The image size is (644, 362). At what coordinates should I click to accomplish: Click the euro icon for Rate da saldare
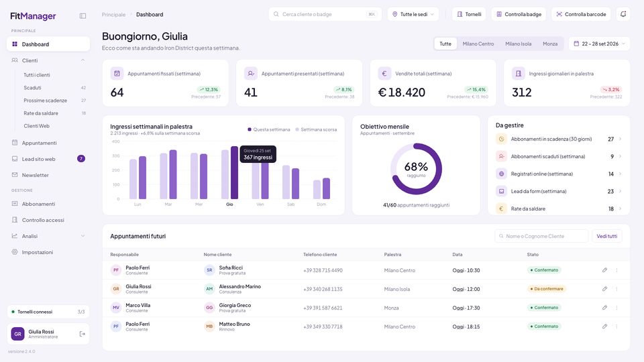click(x=502, y=208)
